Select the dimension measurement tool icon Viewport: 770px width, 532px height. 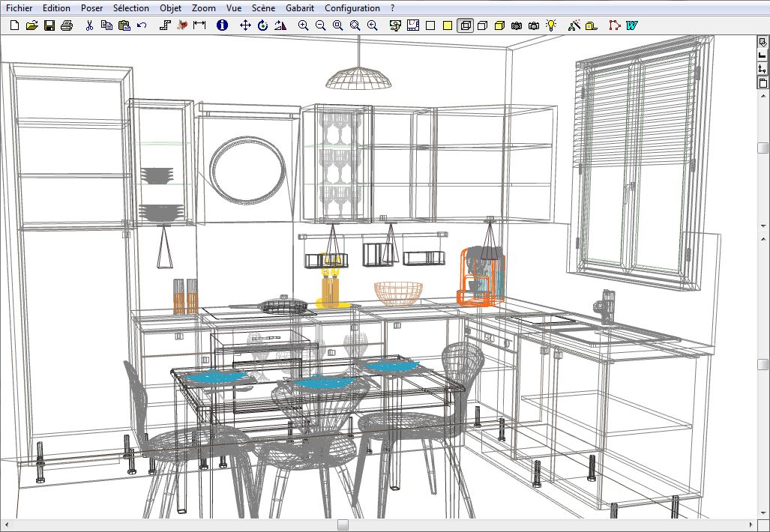click(x=199, y=25)
